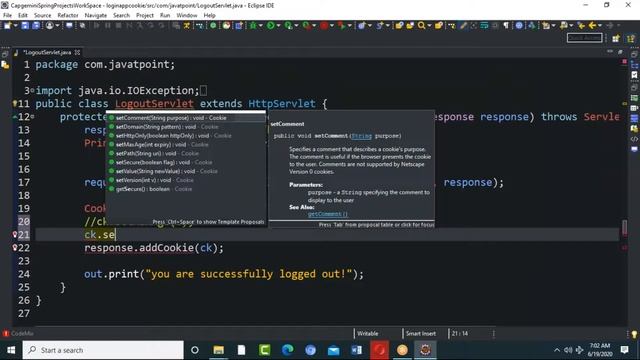Open the Navigate menu
Screen dimensions: 640x360
(x=96, y=15)
